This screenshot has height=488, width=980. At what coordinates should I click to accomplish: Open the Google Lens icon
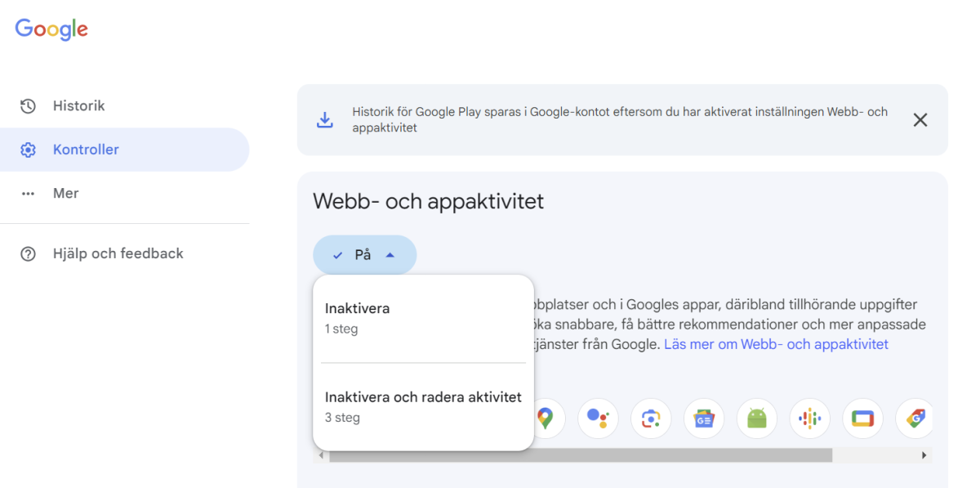click(x=651, y=418)
